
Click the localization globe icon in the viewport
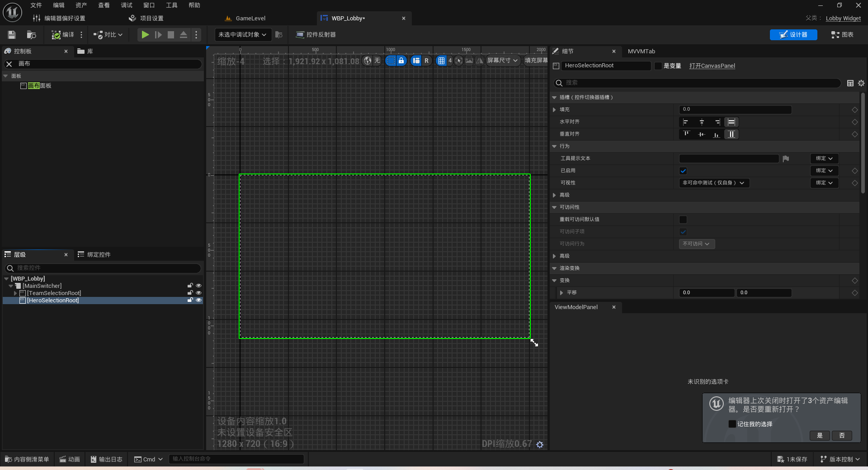pyautogui.click(x=368, y=61)
